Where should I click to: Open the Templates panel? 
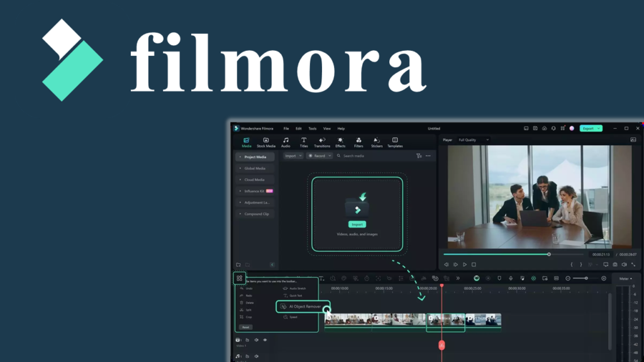tap(395, 143)
